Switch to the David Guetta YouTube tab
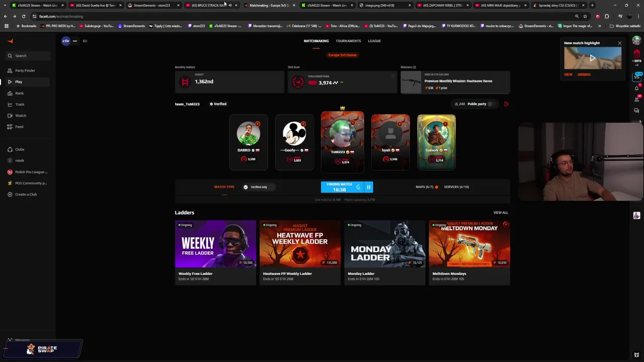This screenshot has width=644, height=362. [x=95, y=5]
